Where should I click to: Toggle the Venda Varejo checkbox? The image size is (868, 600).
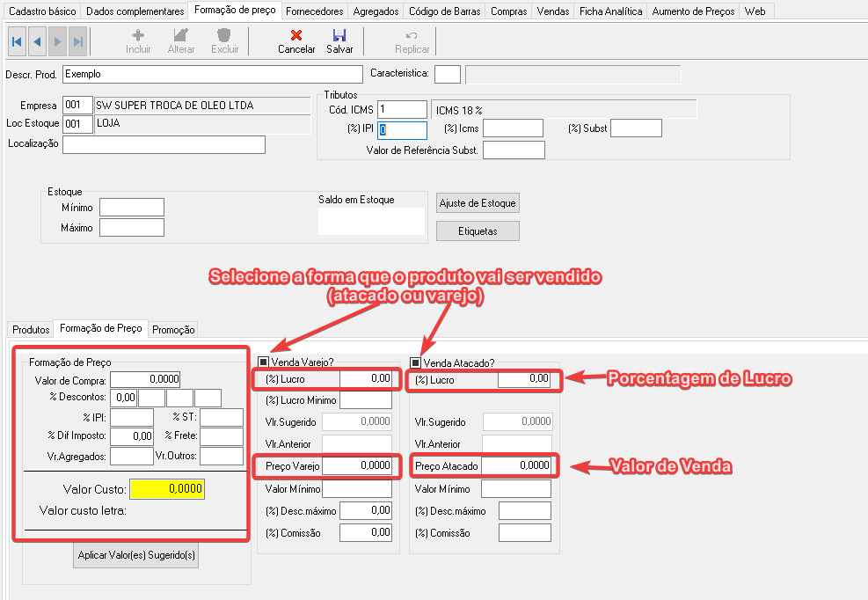point(264,362)
